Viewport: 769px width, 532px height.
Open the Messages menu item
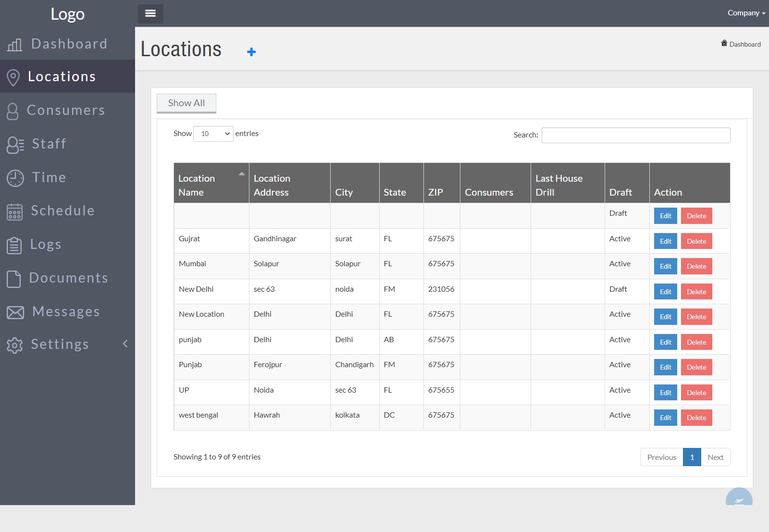click(x=67, y=312)
